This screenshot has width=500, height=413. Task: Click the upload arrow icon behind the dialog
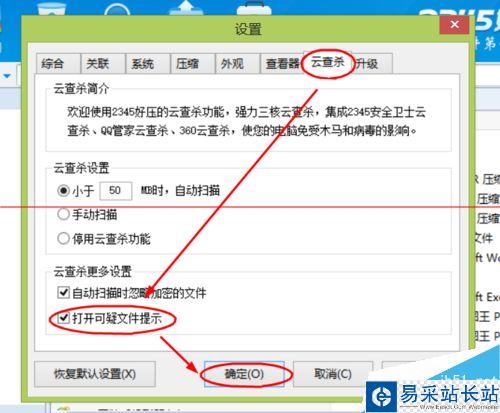(x=186, y=7)
